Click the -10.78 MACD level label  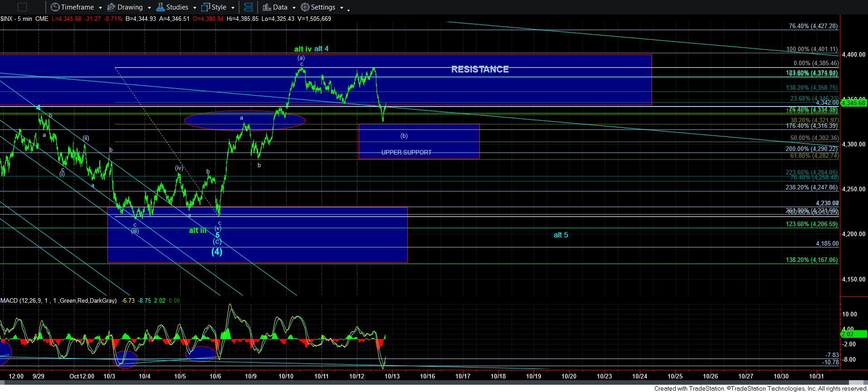pyautogui.click(x=830, y=362)
